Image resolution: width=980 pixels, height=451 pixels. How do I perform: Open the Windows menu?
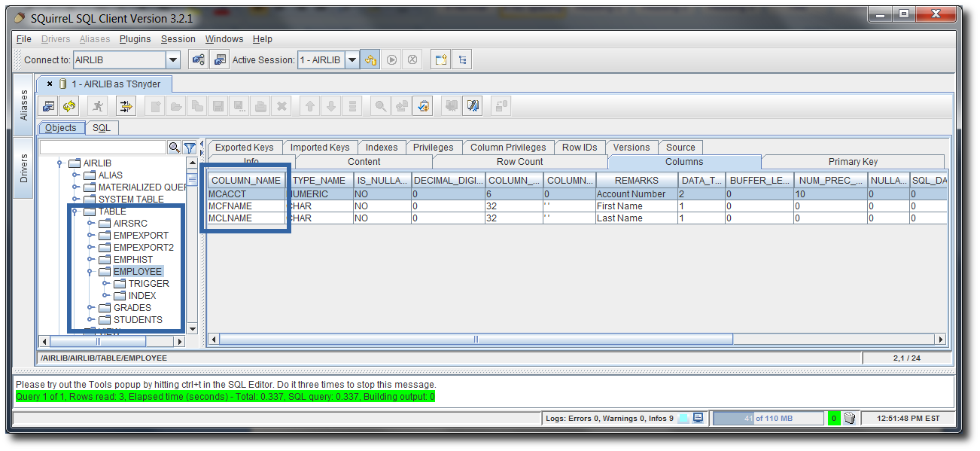point(224,39)
